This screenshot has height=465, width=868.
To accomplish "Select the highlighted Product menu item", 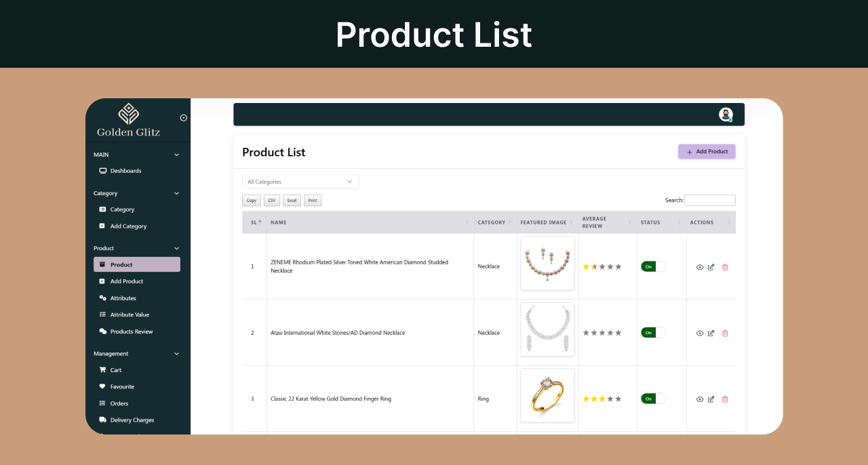I will click(137, 264).
